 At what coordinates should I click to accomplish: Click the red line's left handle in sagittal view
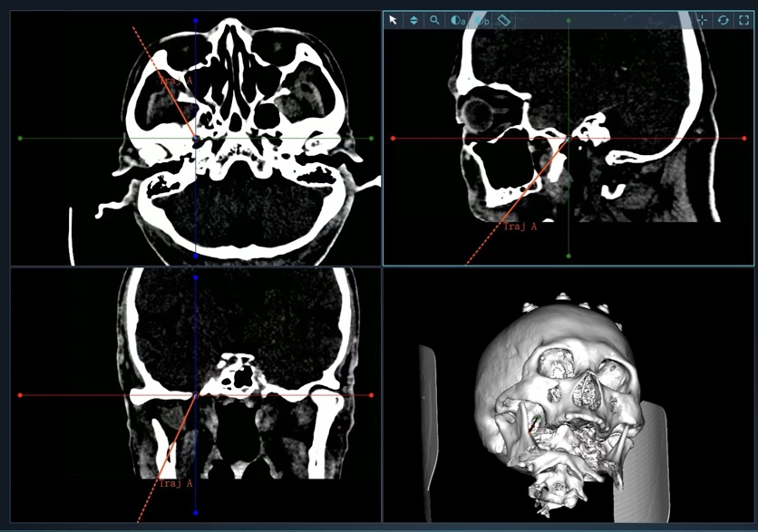[x=393, y=139]
